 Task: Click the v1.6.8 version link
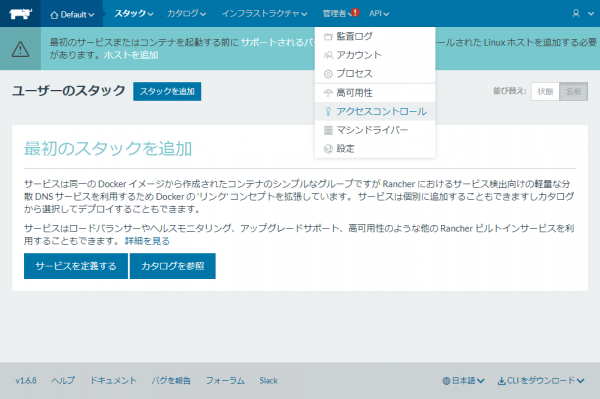coord(26,381)
